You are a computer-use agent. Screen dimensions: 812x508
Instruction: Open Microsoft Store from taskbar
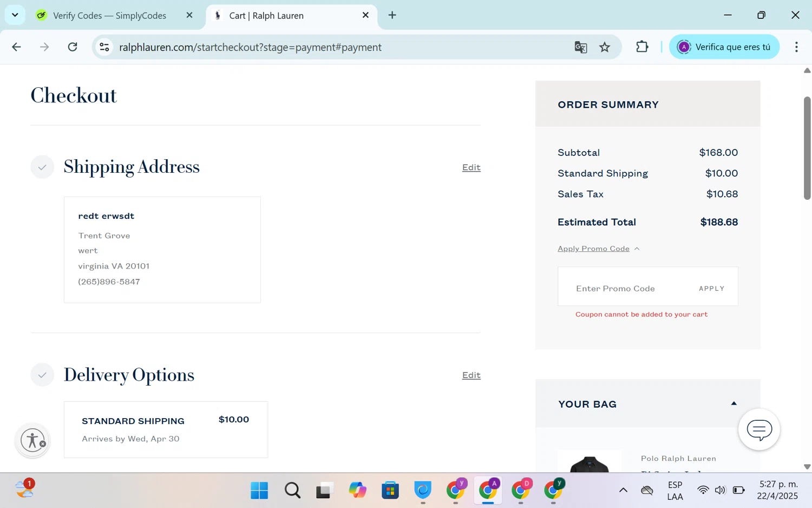[390, 490]
